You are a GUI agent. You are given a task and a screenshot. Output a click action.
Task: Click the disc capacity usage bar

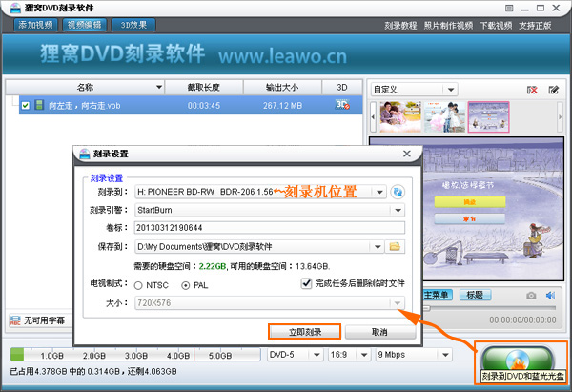pos(135,355)
